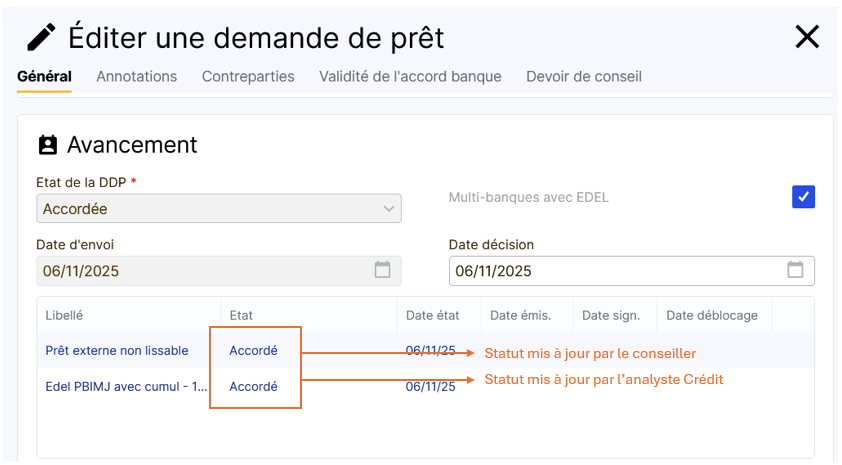Toggle Multi-banques avec EDEL checkbox
The width and height of the screenshot is (842, 465).
pos(803,197)
